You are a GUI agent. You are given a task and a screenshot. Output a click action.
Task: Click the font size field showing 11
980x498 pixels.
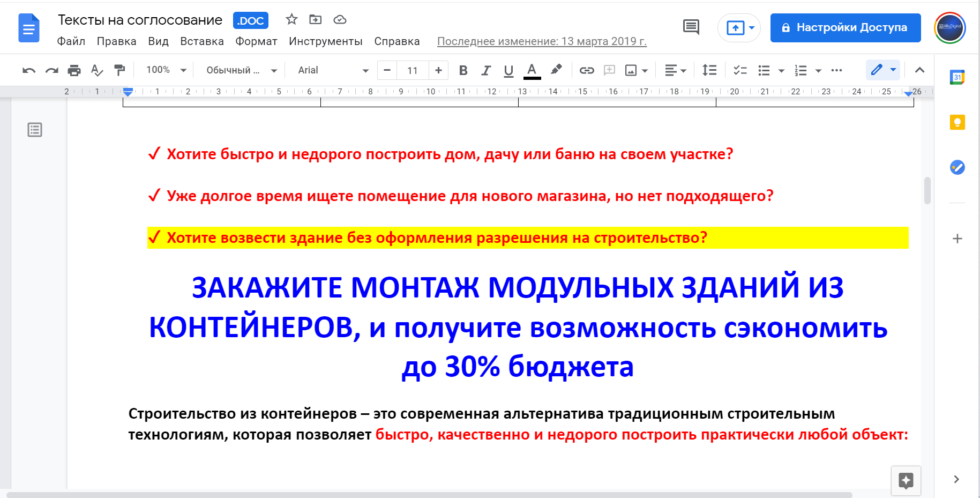[x=413, y=70]
